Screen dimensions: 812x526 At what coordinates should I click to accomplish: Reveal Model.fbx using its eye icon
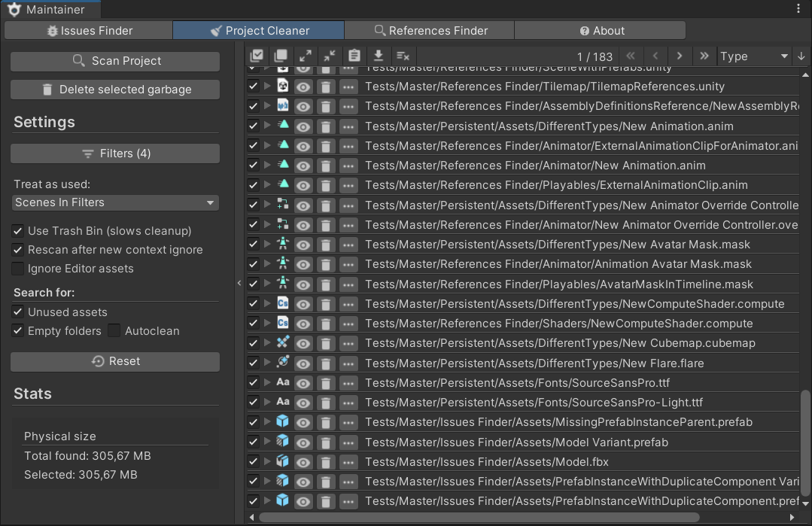(x=303, y=462)
